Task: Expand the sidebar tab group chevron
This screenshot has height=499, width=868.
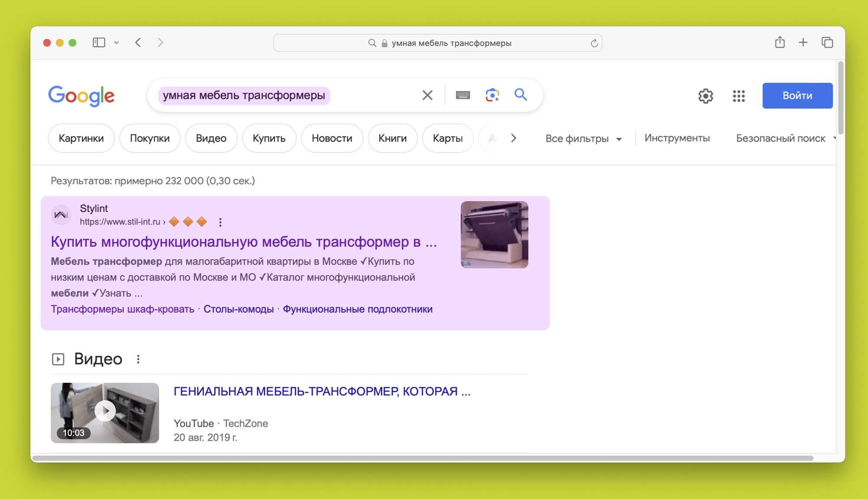Action: pos(116,42)
